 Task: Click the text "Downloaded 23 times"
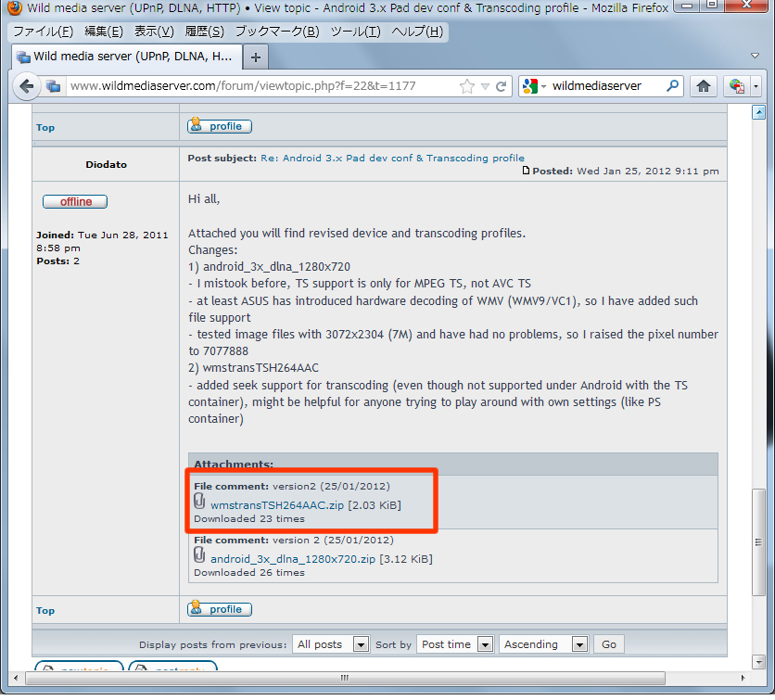click(x=249, y=519)
